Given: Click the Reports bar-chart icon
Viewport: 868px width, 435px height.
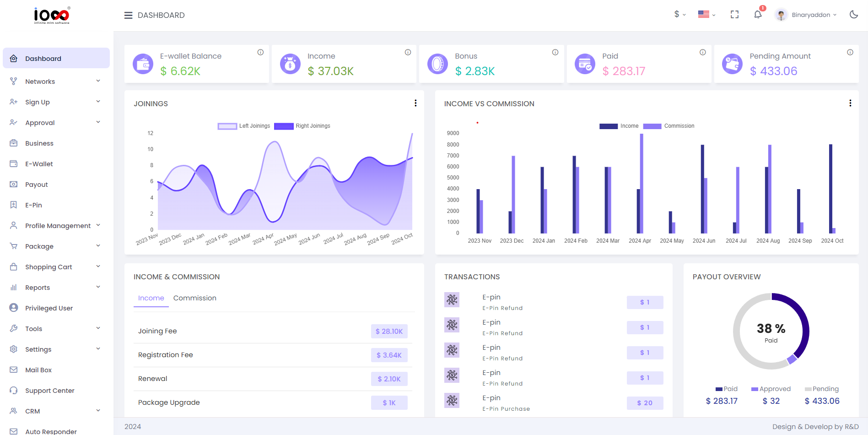Looking at the screenshot, I should click(x=14, y=287).
